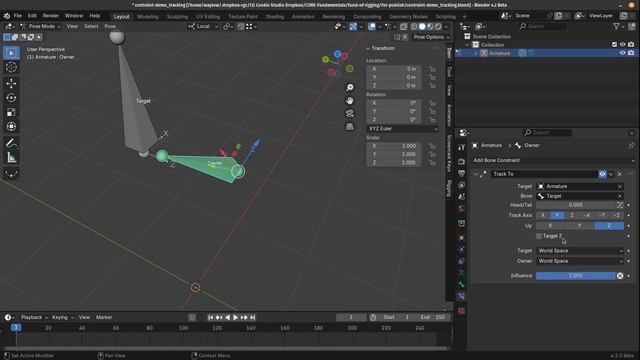Switch to the Animation workspace tab

(x=303, y=17)
